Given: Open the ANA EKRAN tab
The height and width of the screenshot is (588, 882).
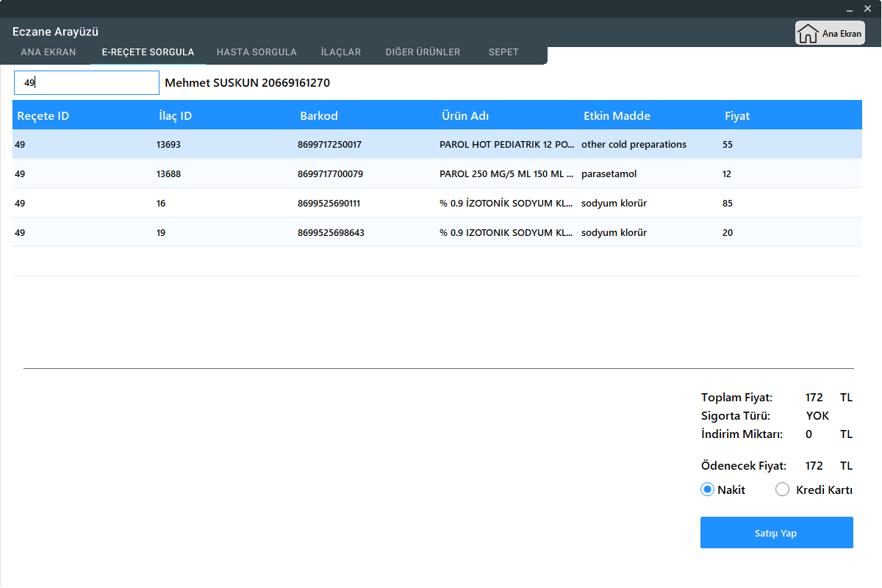Looking at the screenshot, I should click(x=49, y=52).
